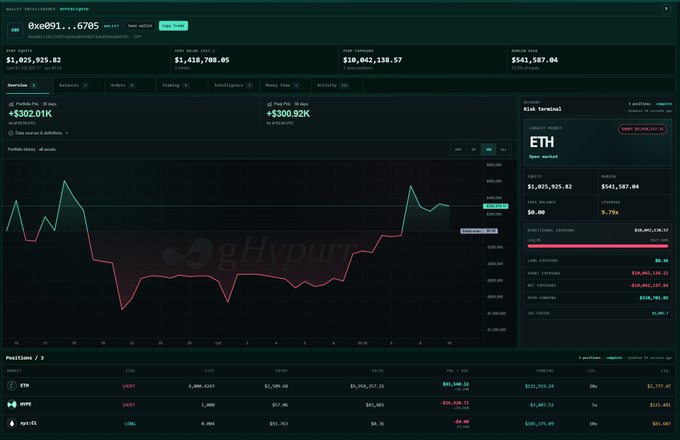Click the Funding column header
This screenshot has height=440, width=680.
click(545, 371)
